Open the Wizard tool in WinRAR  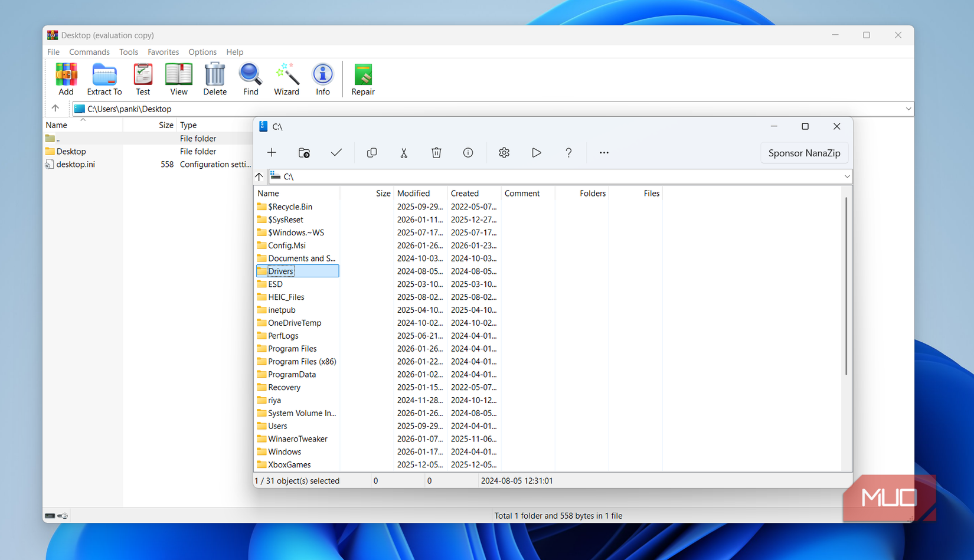point(286,78)
